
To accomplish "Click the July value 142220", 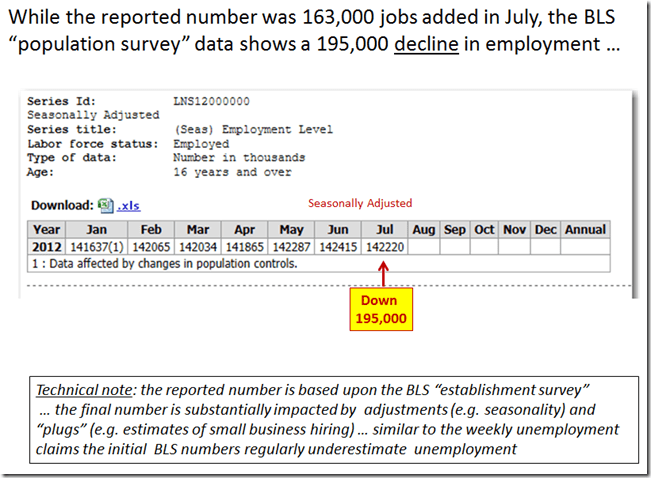I will pos(385,247).
